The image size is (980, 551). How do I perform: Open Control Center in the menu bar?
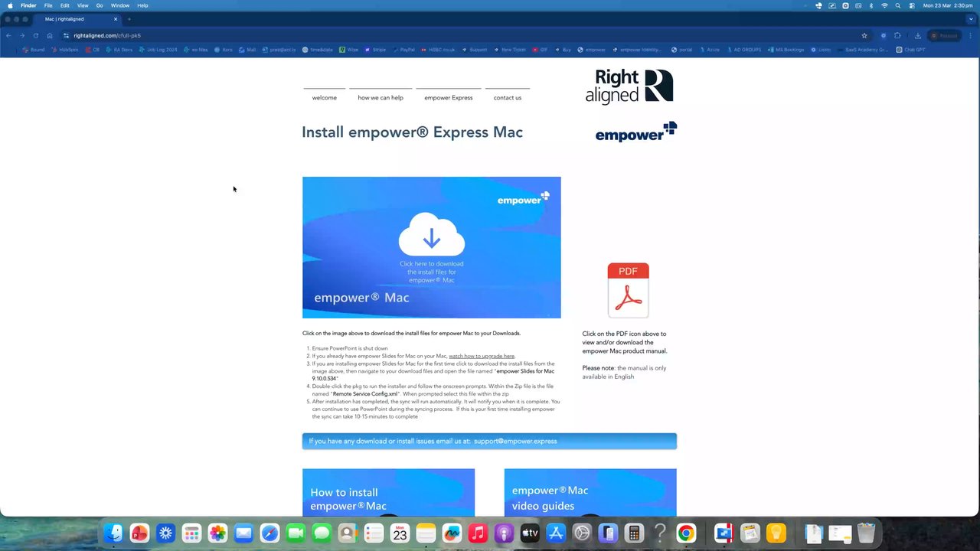(912, 5)
